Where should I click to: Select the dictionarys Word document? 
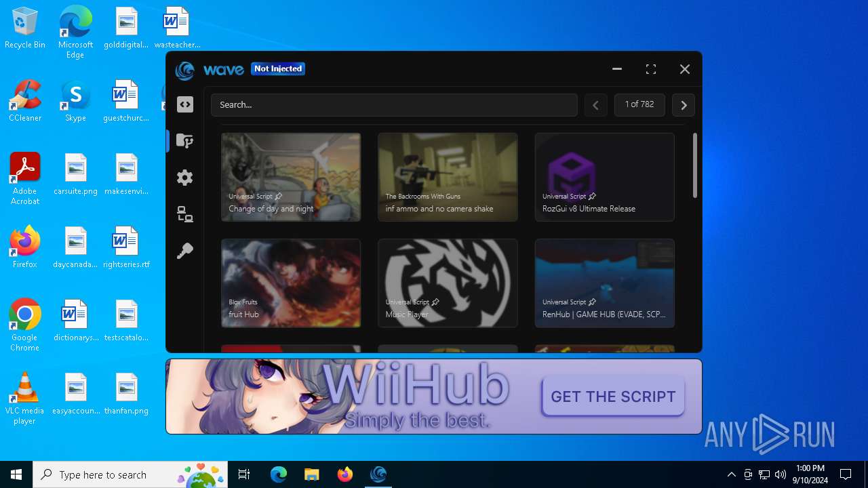[75, 321]
